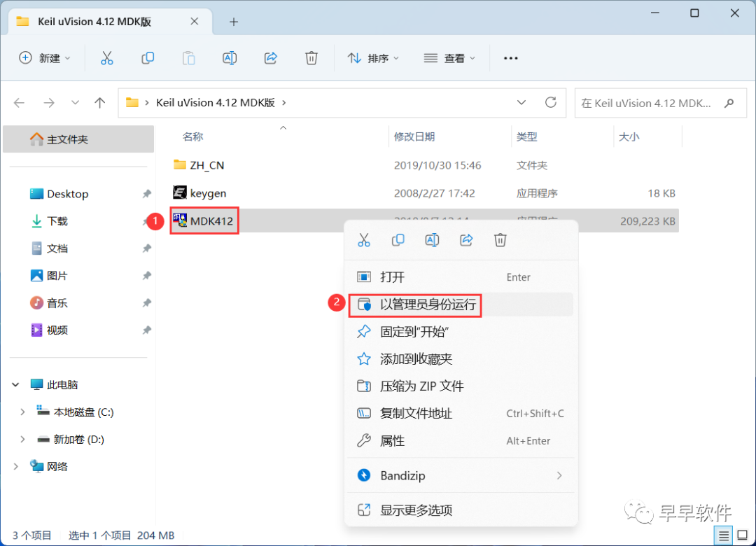Click the Share icon in the toolbar
756x546 pixels.
point(270,58)
